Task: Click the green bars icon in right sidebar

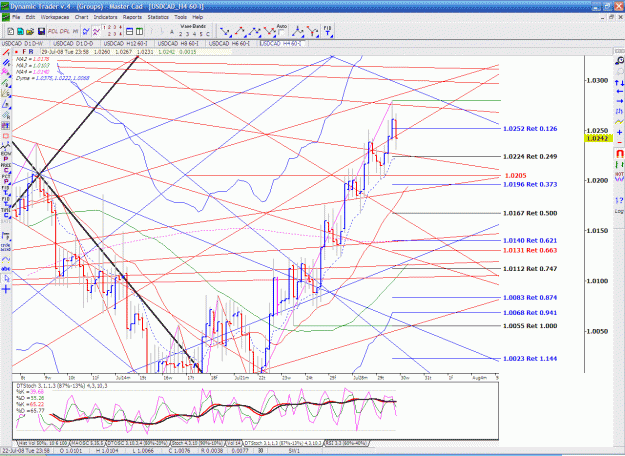Action: (x=619, y=164)
